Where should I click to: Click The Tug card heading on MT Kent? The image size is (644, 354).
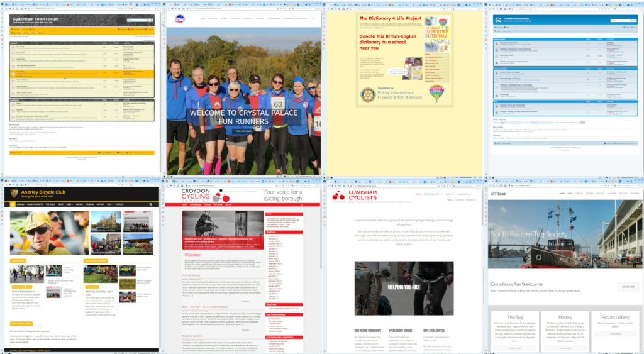[x=514, y=317]
